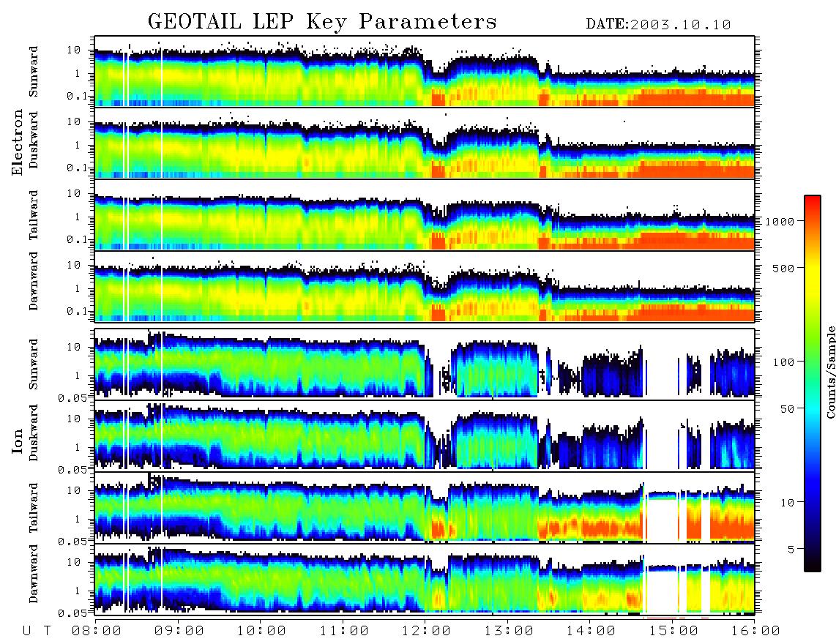Click the 16:00 time axis label

click(x=755, y=631)
